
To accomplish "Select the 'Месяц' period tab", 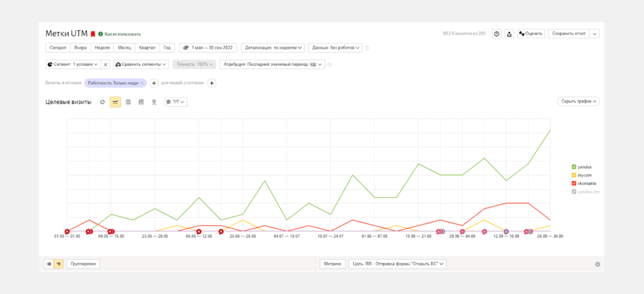I will pos(124,48).
